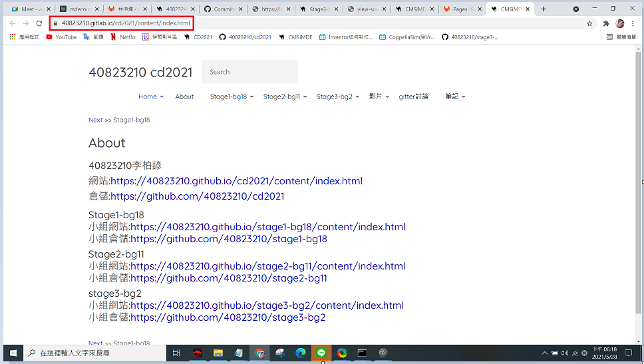This screenshot has width=644, height=364.
Task: Open Chrome extensions puzzle icon
Action: 606,23
